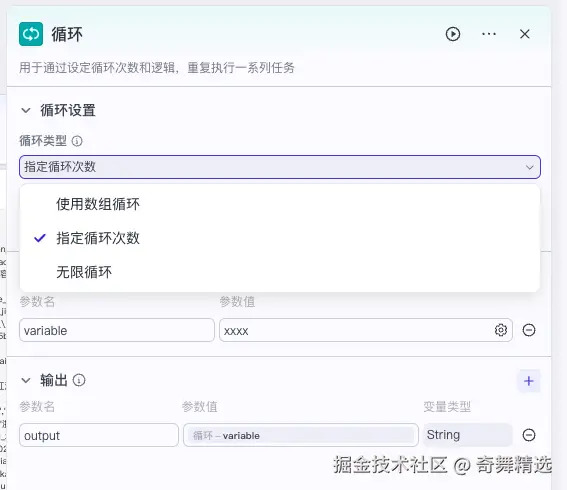Open the String variable type dropdown
This screenshot has height=490, width=567.
[468, 435]
